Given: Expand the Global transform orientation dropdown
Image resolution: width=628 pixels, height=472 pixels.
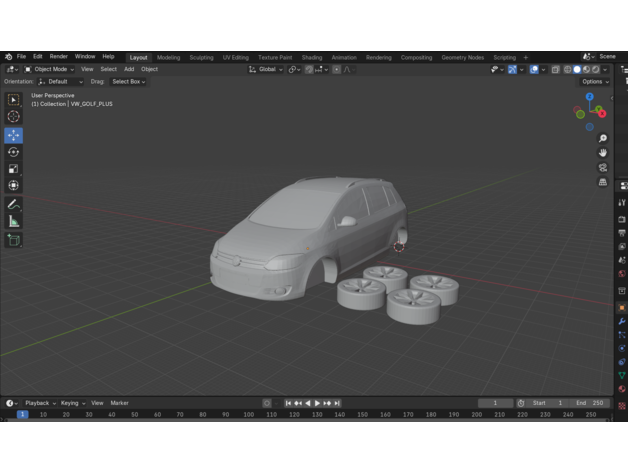Looking at the screenshot, I should click(267, 69).
